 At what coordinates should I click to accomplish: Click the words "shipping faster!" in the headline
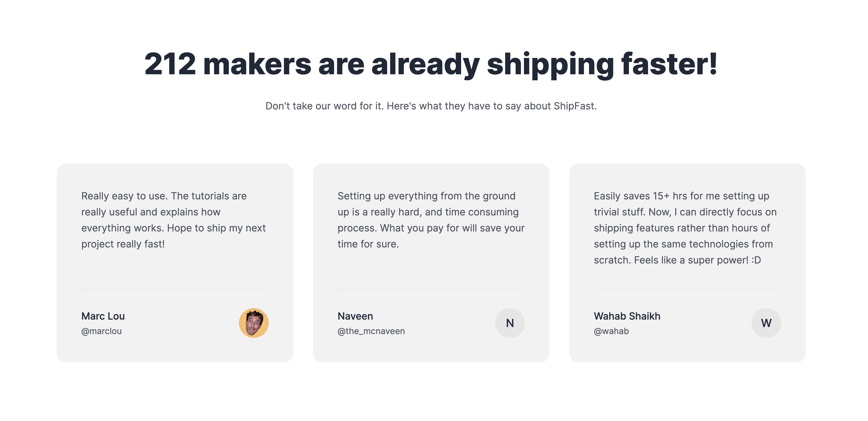pos(602,64)
